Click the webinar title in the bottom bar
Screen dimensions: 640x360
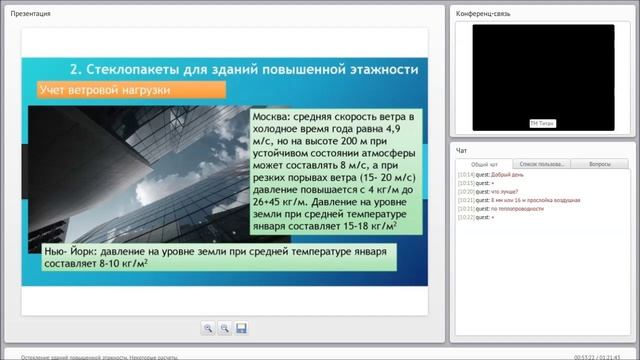click(x=99, y=358)
